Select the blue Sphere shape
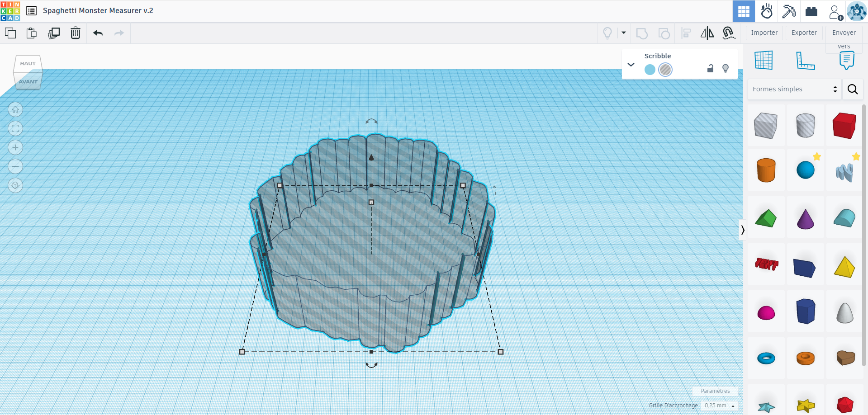This screenshot has height=415, width=868. [805, 170]
